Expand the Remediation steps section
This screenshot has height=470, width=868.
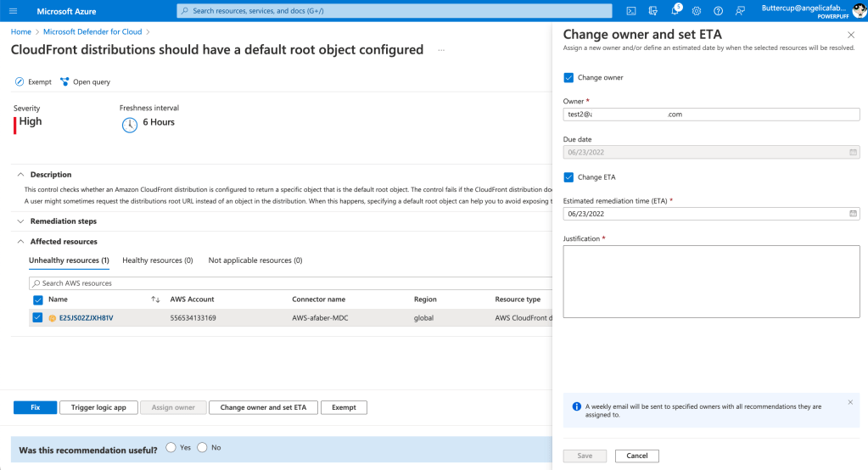pos(20,221)
